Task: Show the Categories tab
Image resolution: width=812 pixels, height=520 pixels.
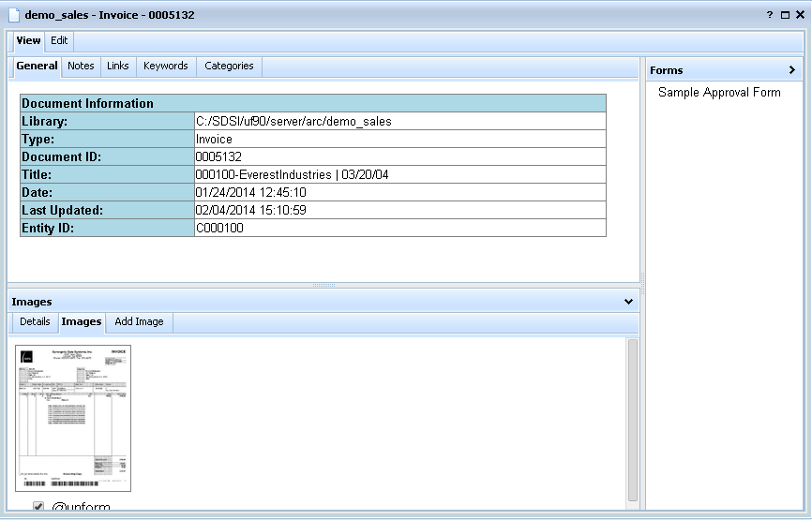Action: [x=229, y=66]
